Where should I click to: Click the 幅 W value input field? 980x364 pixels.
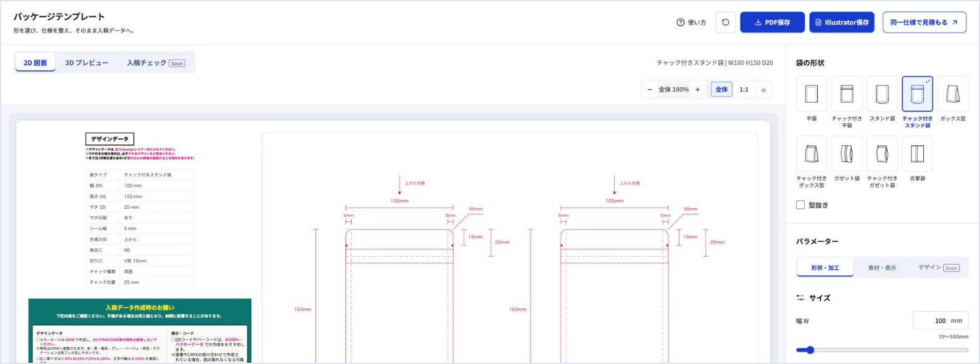[940, 321]
